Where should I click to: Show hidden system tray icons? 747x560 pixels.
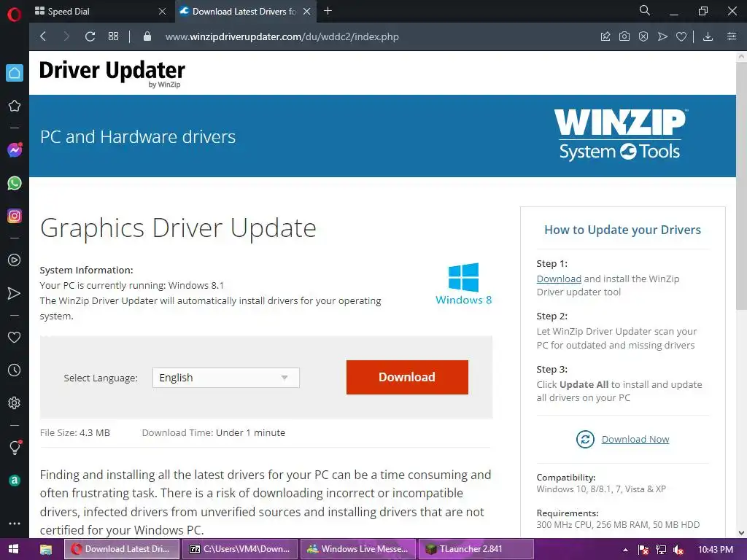[625, 550]
